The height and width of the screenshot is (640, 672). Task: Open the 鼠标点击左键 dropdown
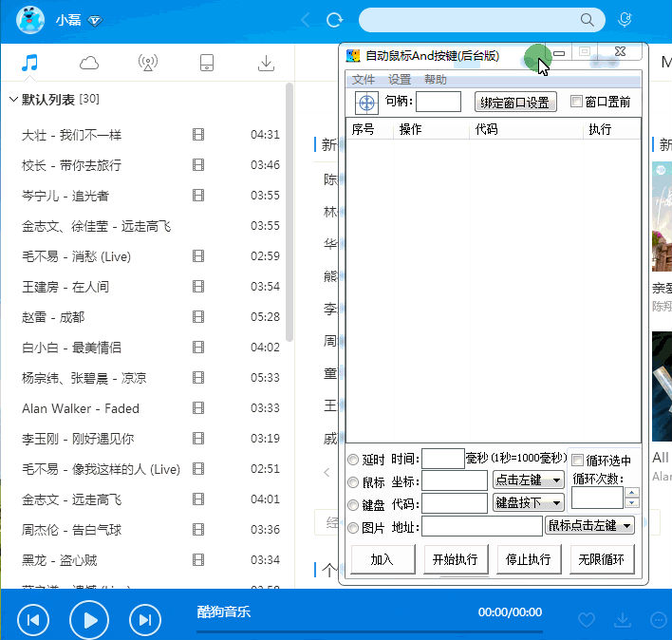[589, 525]
